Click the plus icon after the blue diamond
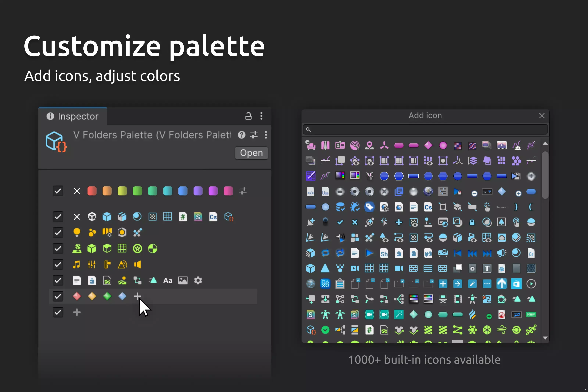The image size is (588, 392). tap(137, 297)
